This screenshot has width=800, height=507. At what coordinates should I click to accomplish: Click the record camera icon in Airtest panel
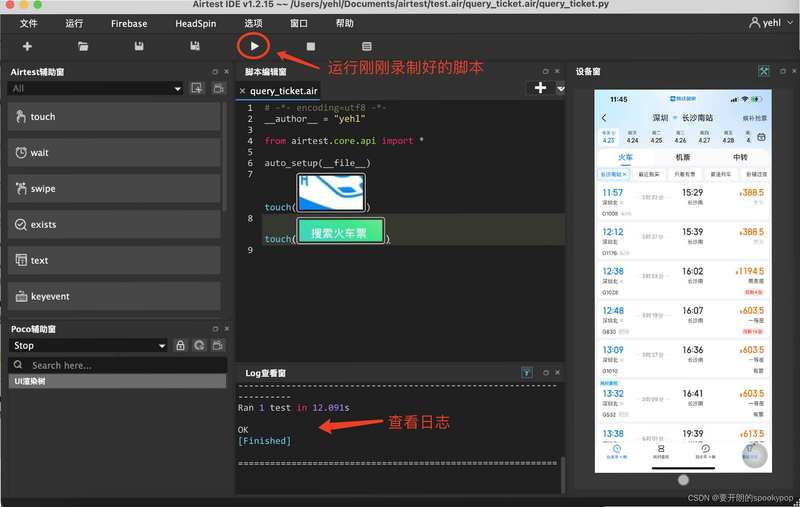219,88
